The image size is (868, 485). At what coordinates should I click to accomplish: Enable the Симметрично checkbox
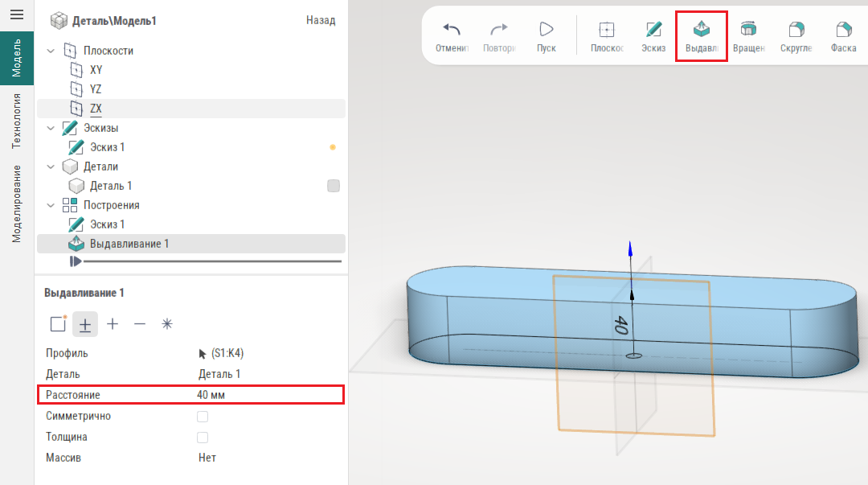click(x=203, y=417)
